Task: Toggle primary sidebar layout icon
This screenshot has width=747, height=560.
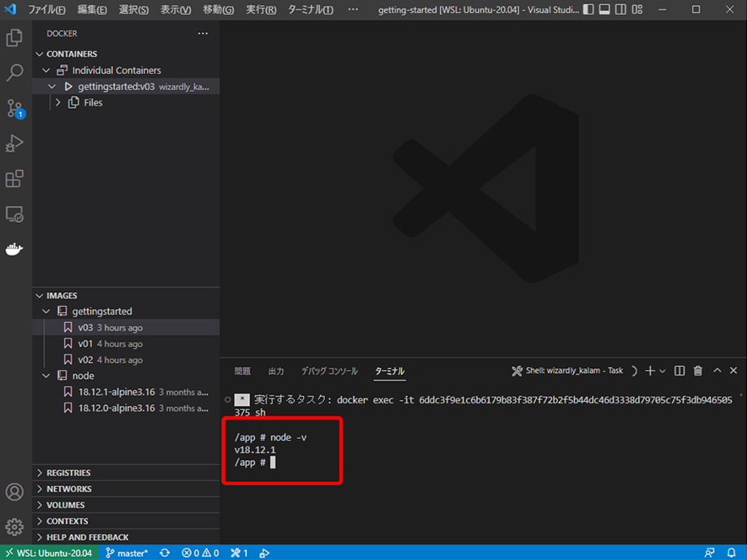Action: (589, 10)
